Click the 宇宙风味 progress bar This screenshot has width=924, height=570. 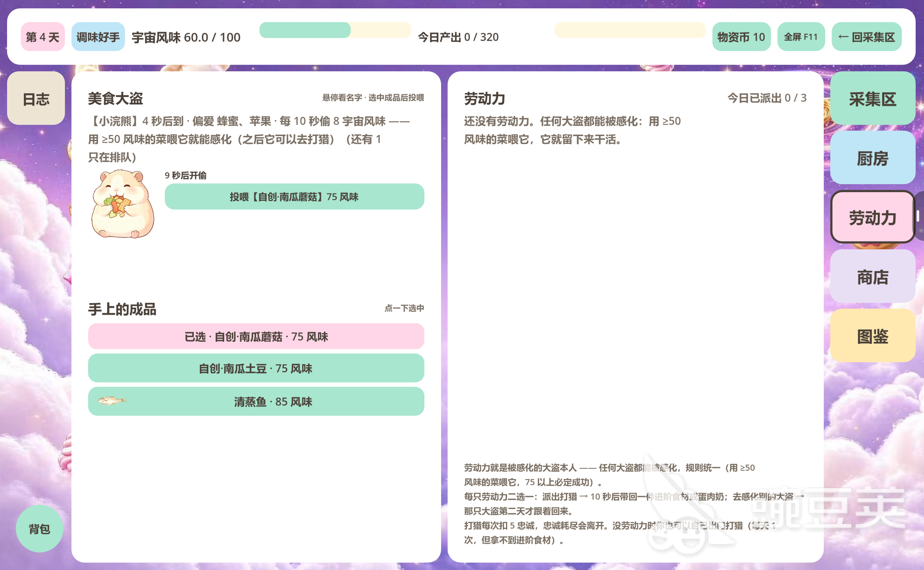(x=335, y=30)
